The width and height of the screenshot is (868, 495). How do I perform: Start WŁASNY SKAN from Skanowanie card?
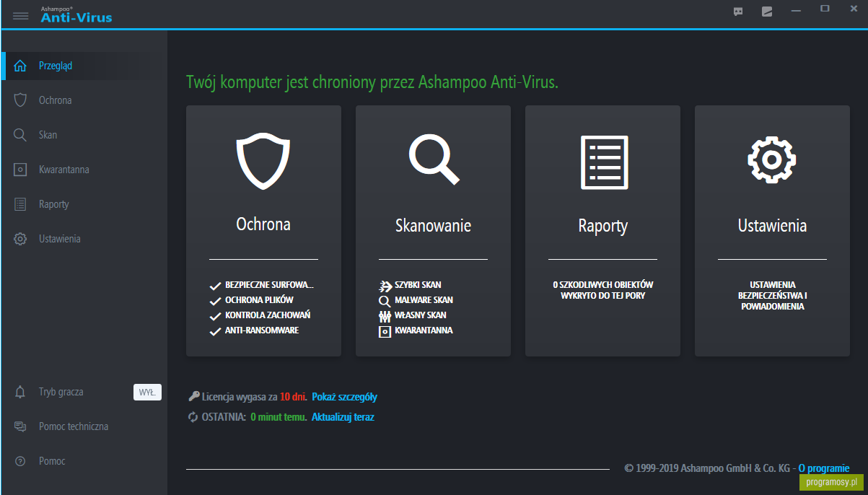click(420, 315)
